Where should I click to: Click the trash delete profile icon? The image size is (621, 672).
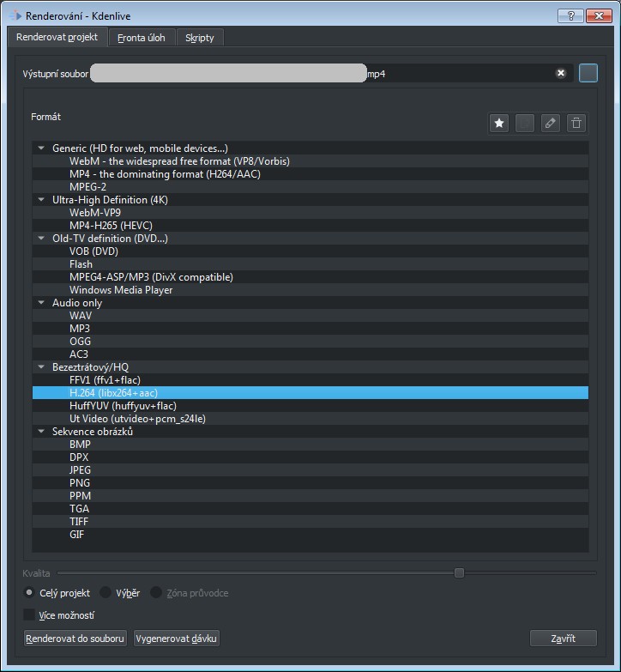pyautogui.click(x=576, y=124)
